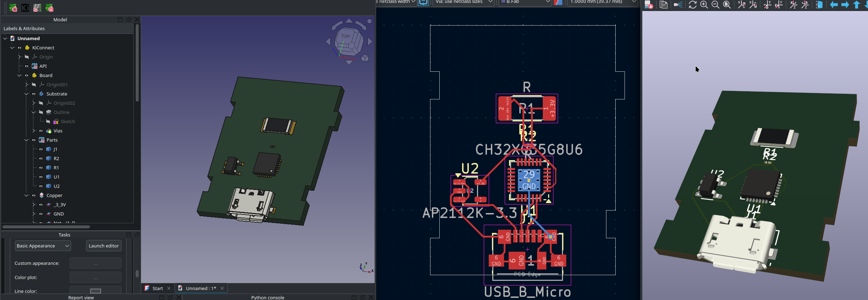Click the zoom out magnifier icon

(716, 5)
